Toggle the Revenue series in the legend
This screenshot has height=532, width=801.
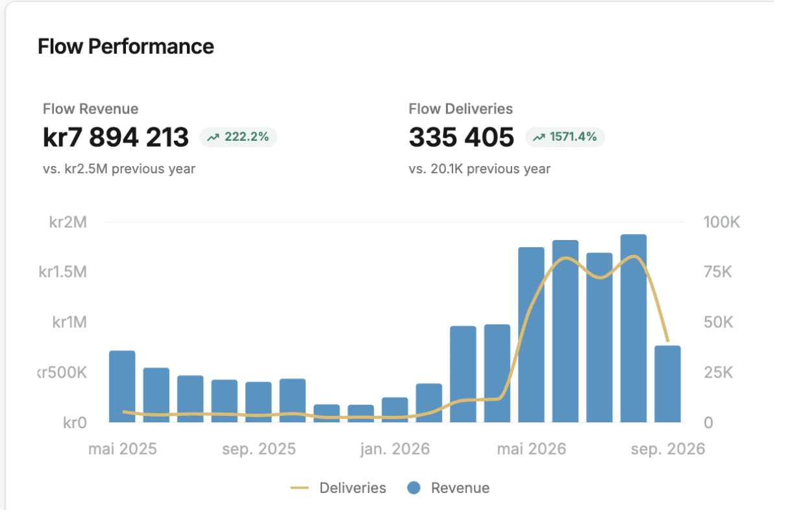(x=449, y=489)
